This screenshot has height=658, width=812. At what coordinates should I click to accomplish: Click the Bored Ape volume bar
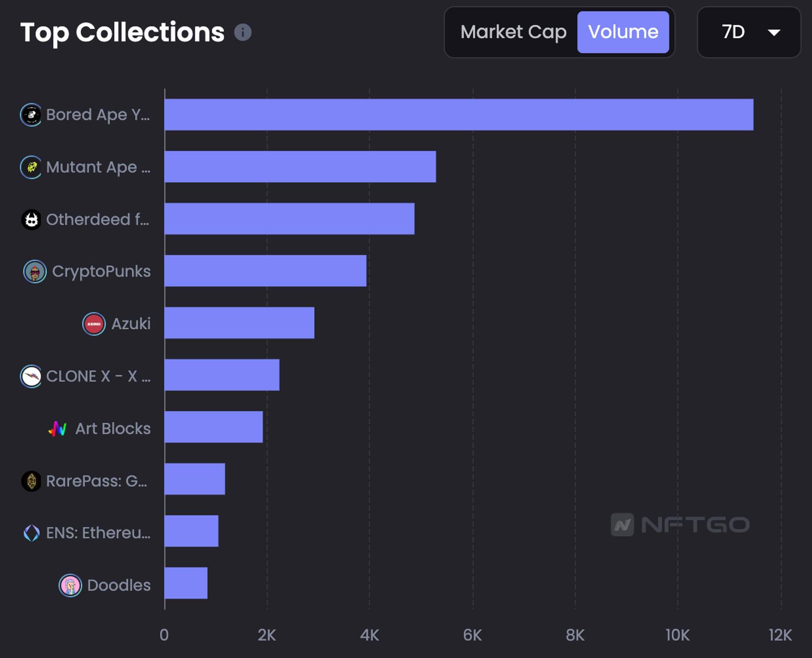point(458,115)
